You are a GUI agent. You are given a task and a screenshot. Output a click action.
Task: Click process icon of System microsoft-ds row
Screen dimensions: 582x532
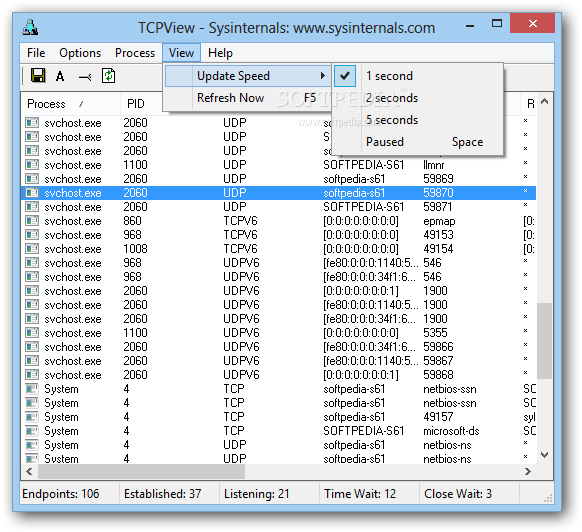[32, 431]
